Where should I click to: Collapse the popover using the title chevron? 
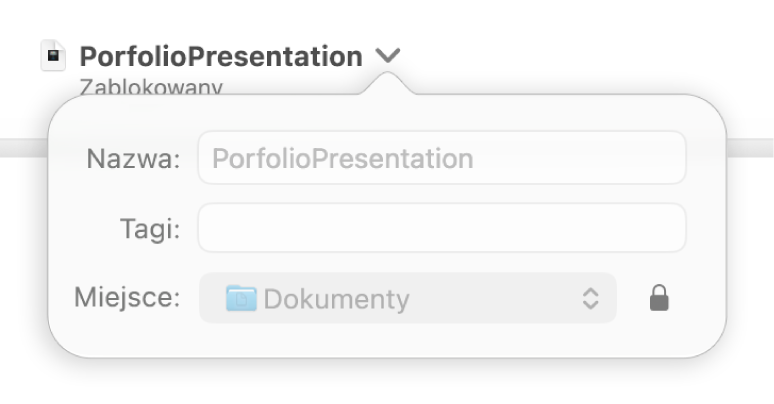tap(388, 55)
